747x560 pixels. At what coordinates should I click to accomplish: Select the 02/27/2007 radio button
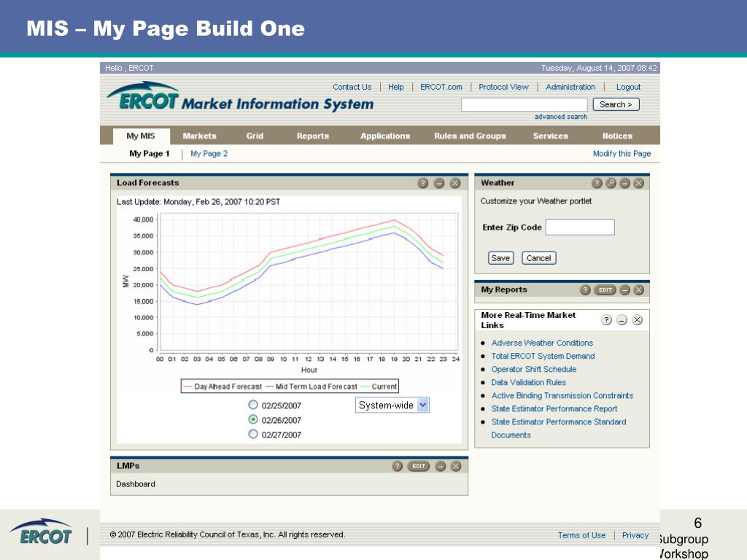[x=253, y=434]
